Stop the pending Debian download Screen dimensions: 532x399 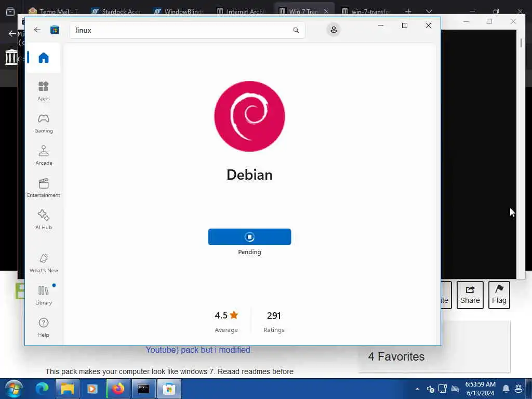249,237
